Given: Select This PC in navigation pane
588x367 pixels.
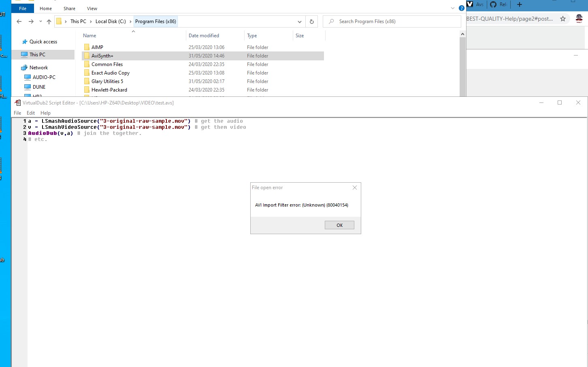Looking at the screenshot, I should coord(37,55).
